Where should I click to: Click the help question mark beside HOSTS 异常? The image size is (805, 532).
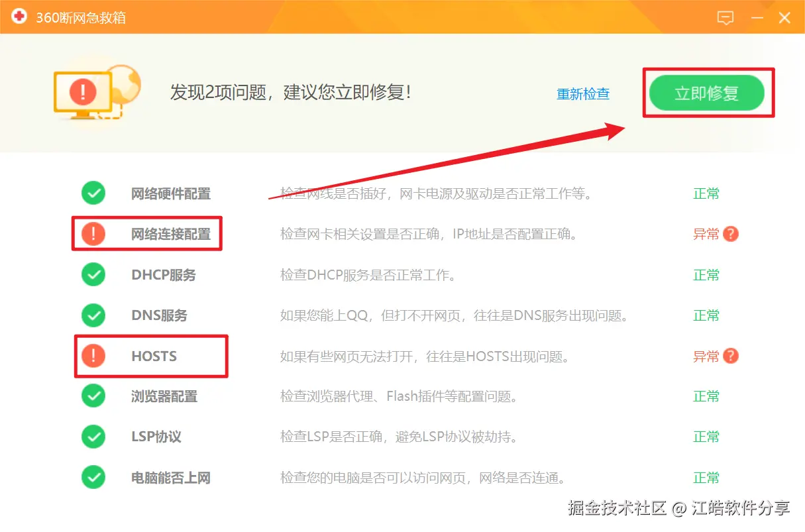click(731, 356)
